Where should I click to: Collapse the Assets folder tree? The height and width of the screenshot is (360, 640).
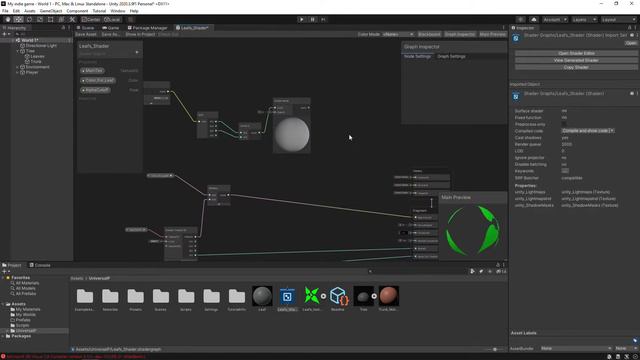[3, 304]
